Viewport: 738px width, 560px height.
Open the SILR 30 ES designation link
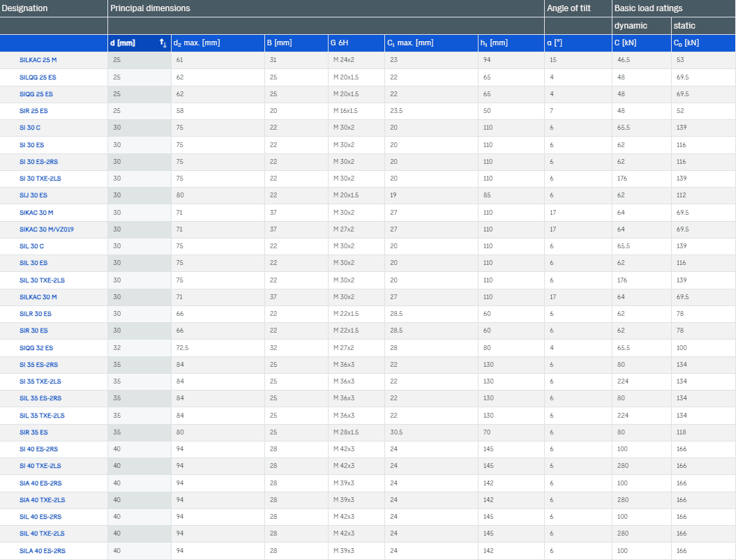pyautogui.click(x=36, y=314)
